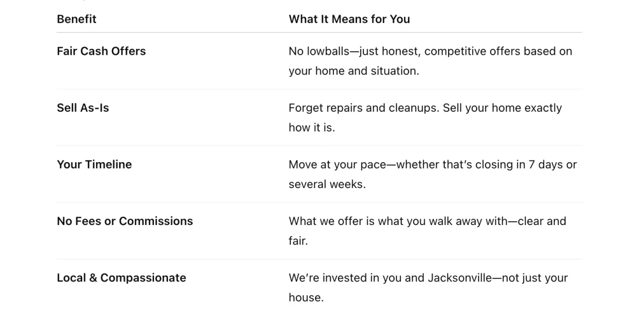Select the Sell As-Is cell

click(x=83, y=108)
